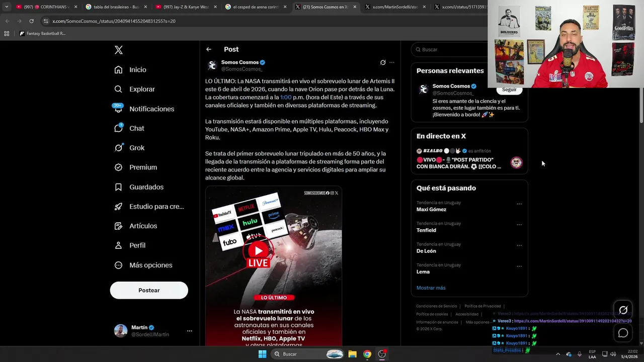Play the LIVE video in post
The width and height of the screenshot is (644, 362).
[x=258, y=251]
